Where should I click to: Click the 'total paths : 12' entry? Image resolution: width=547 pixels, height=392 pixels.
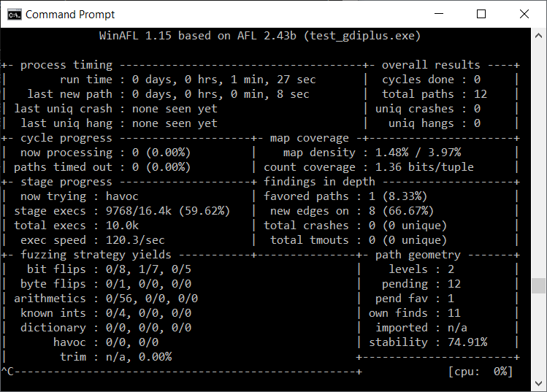click(435, 94)
